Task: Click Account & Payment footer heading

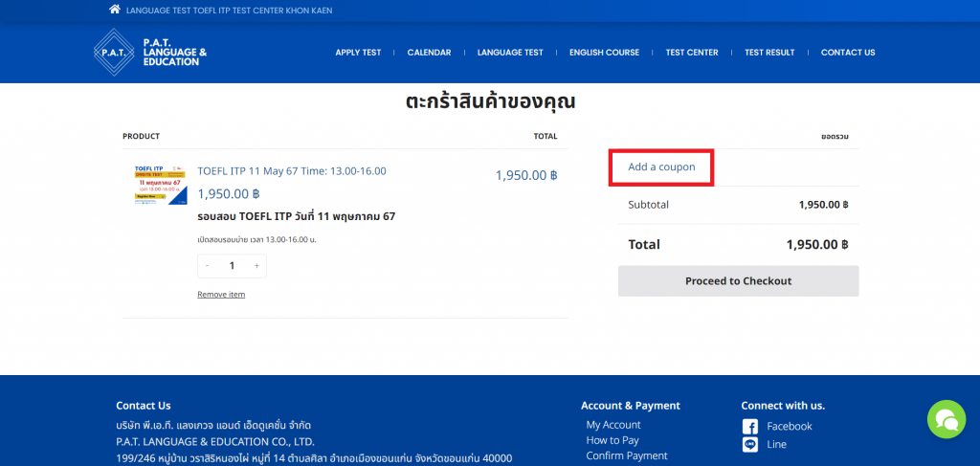Action: [630, 406]
